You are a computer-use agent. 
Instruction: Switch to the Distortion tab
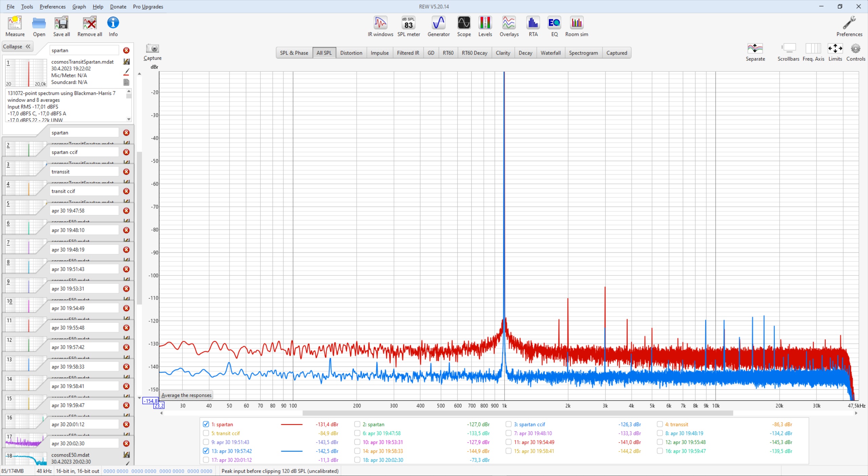[351, 53]
